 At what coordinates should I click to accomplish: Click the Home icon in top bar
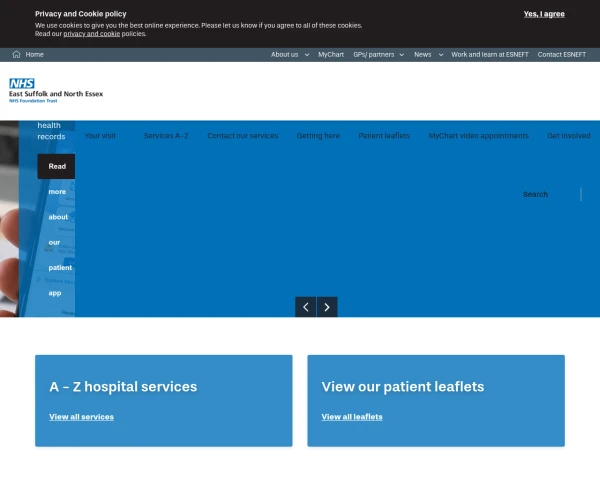tap(17, 55)
